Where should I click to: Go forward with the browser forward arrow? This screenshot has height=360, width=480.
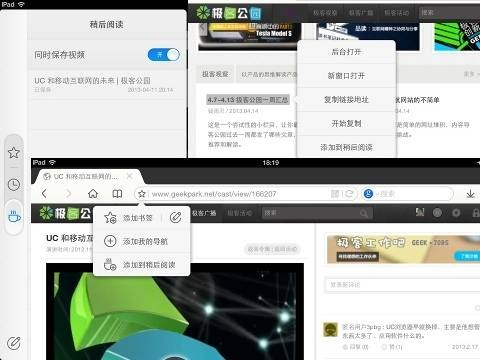coord(68,193)
